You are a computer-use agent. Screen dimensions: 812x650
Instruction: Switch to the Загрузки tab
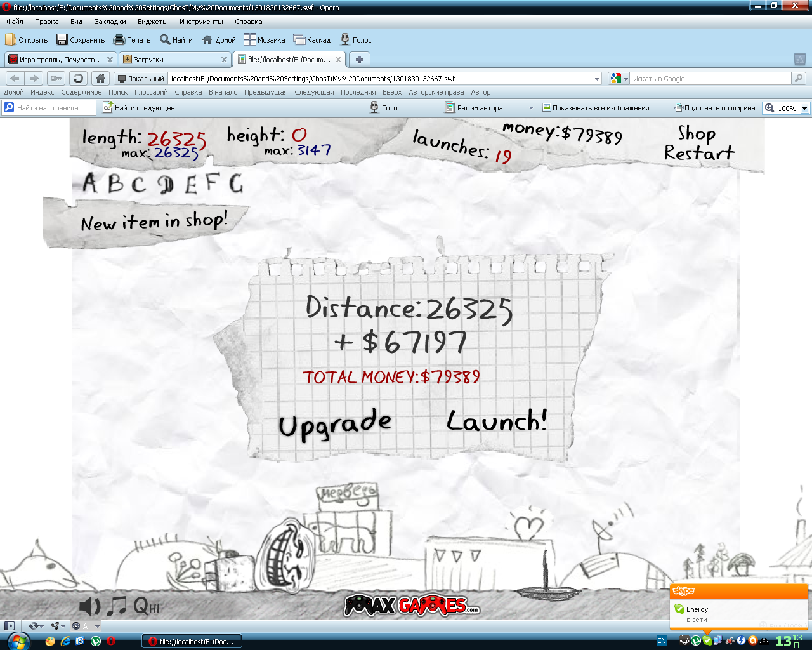click(x=171, y=60)
